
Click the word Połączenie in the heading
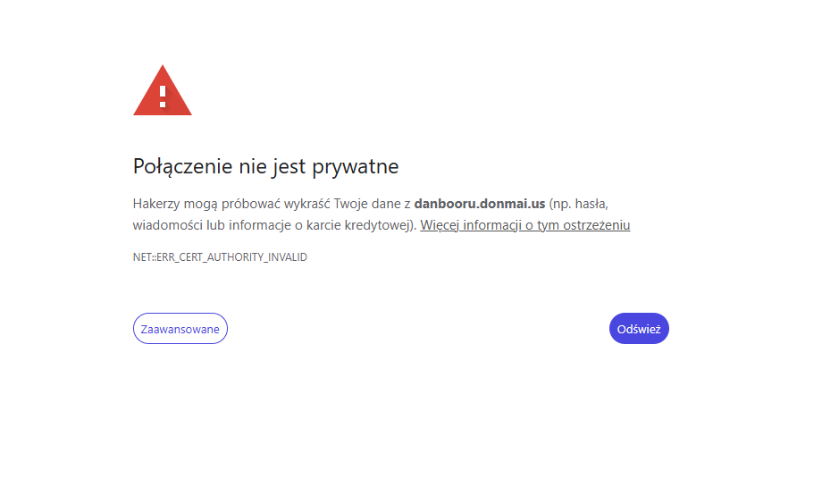(x=183, y=167)
